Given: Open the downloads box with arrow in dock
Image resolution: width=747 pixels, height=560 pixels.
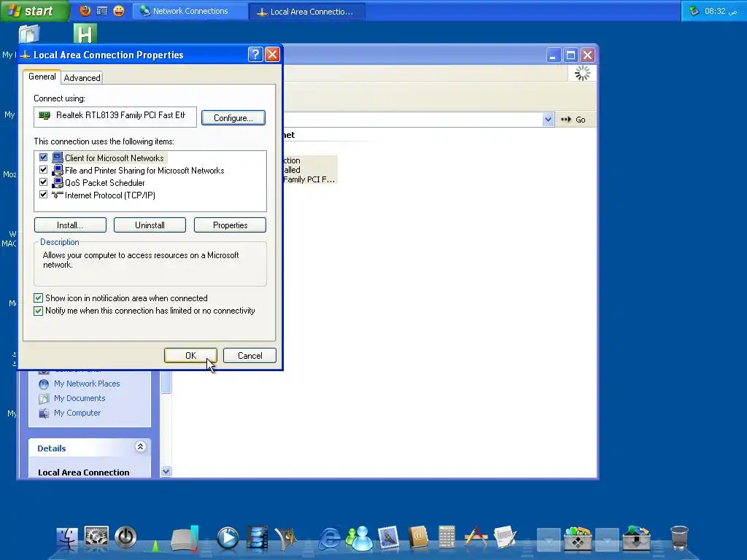Looking at the screenshot, I should point(636,539).
